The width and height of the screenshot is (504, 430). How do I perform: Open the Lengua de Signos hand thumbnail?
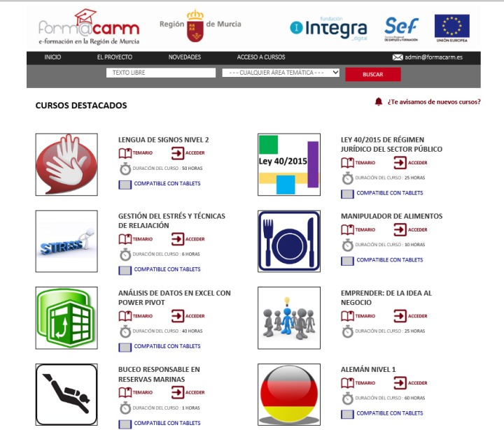click(66, 164)
